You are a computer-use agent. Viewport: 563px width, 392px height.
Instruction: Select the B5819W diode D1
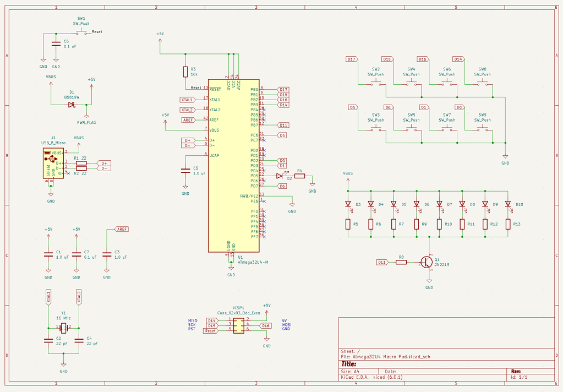(71, 104)
